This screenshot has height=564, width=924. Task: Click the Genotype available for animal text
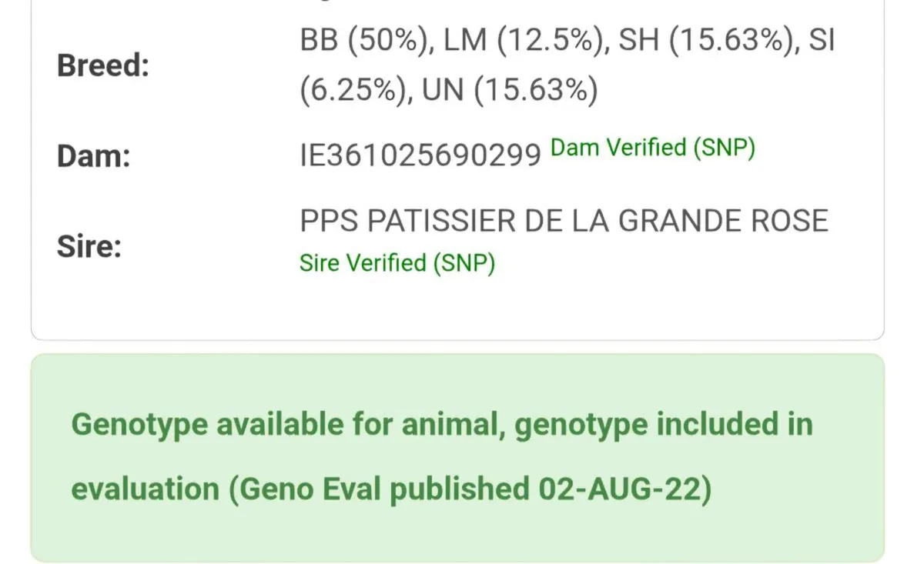pos(289,425)
